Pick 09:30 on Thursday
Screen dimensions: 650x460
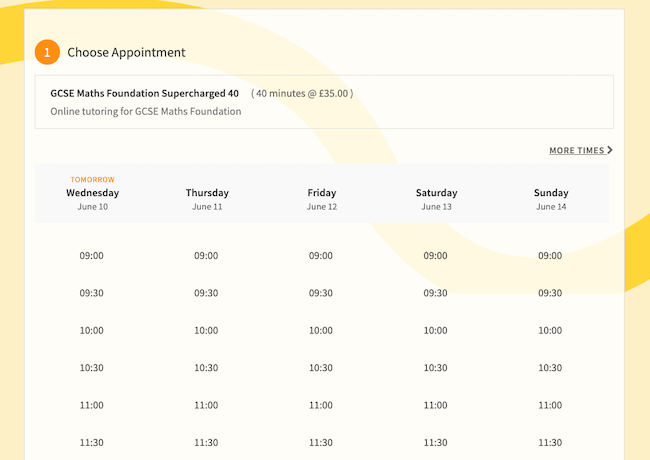(206, 293)
